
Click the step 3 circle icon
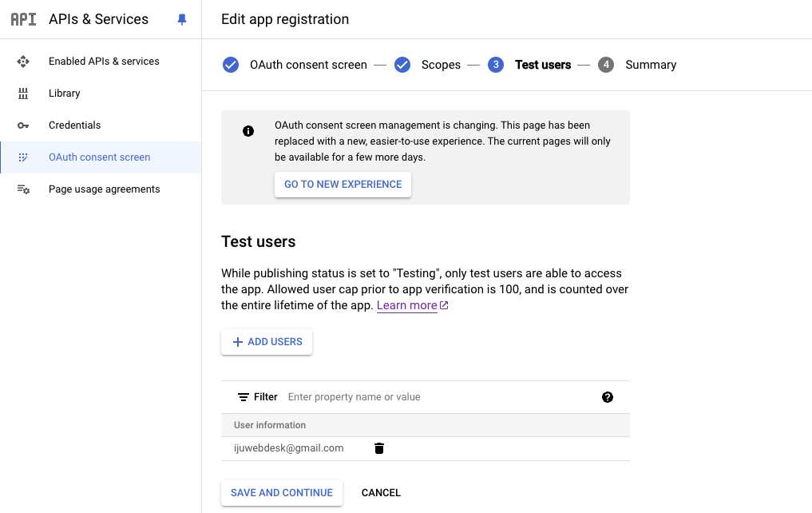tap(496, 65)
